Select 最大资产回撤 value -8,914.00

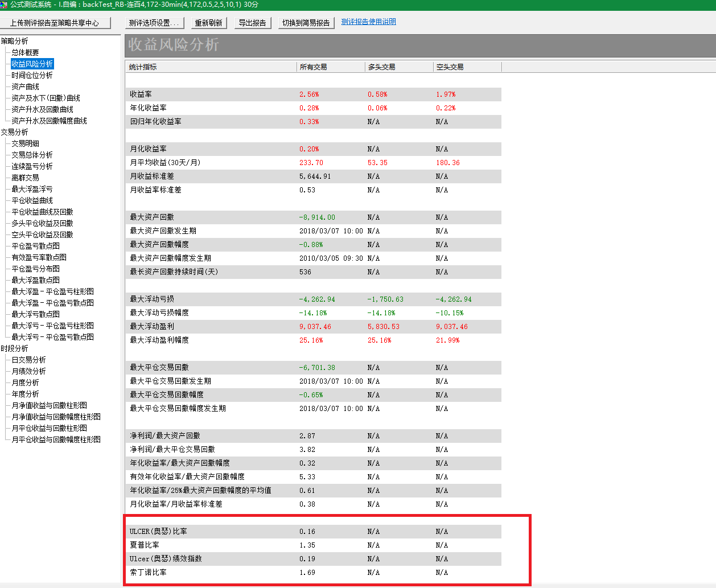(x=317, y=217)
